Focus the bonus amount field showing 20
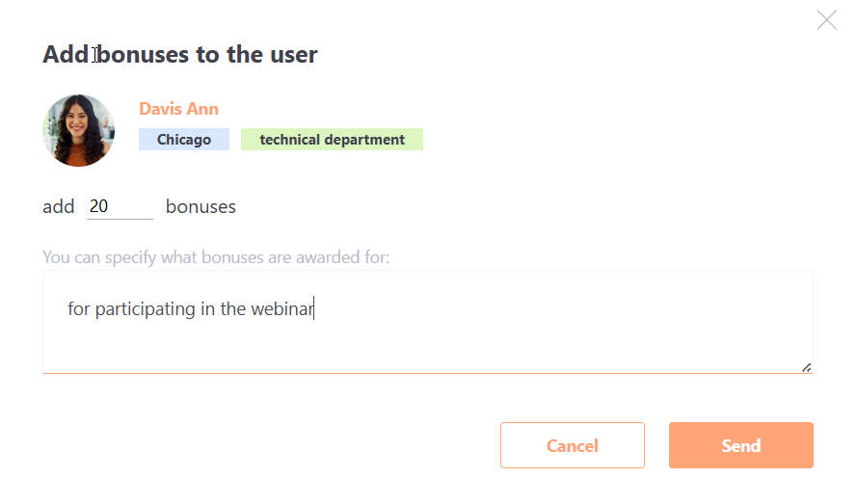 120,206
